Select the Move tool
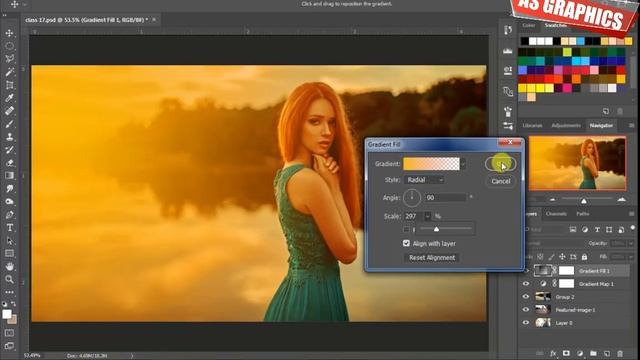Viewport: 640px width, 360px height. click(9, 33)
